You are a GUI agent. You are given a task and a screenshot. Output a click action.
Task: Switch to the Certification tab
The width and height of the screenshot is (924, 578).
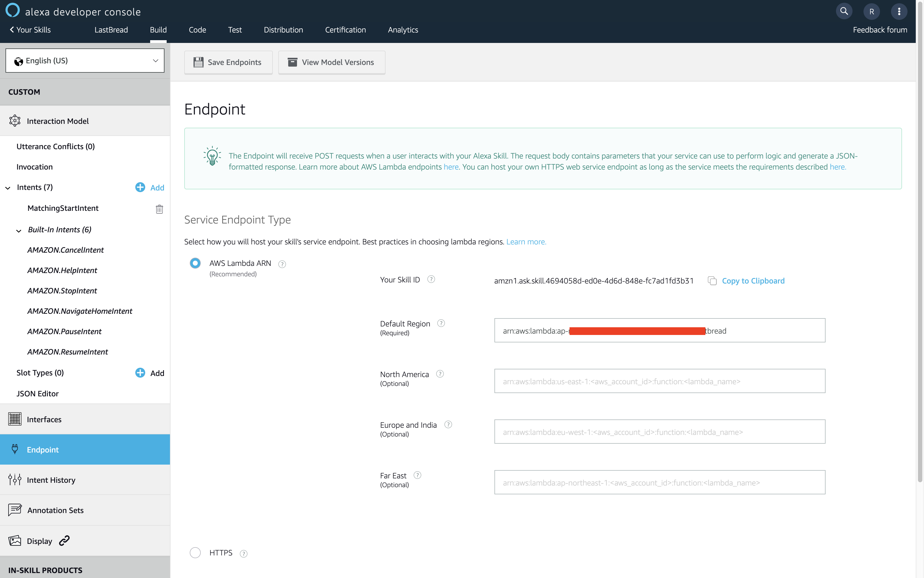coord(345,30)
